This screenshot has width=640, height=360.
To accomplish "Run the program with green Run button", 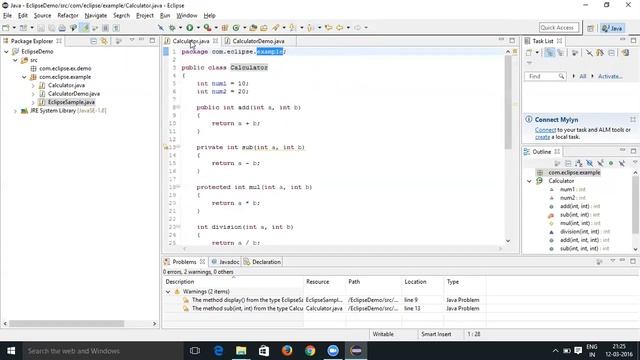I will click(190, 28).
